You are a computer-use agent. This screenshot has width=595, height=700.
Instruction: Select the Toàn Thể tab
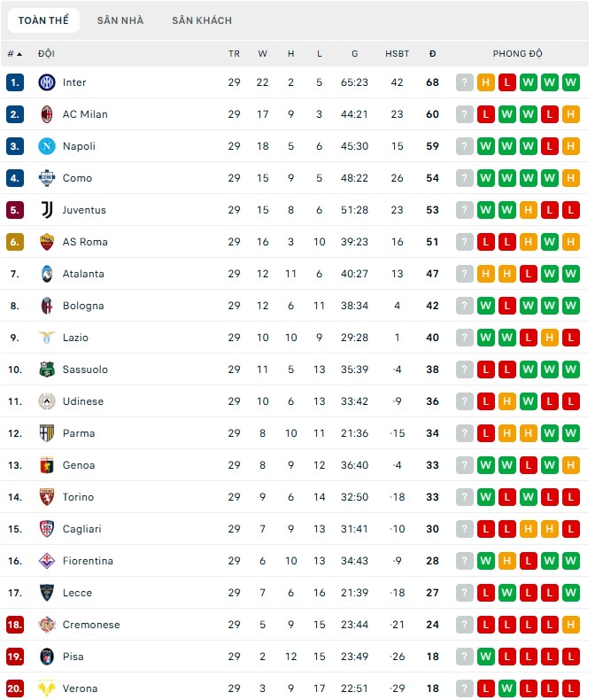pos(44,20)
